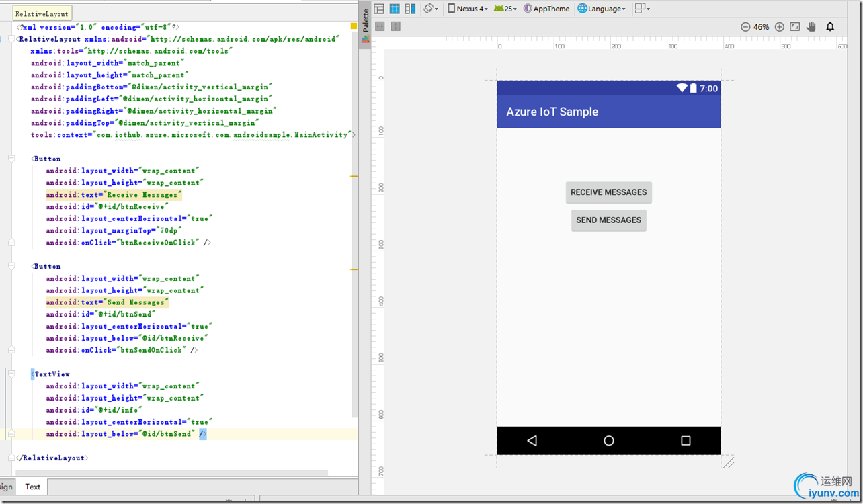This screenshot has height=504, width=863.
Task: Open the layout variants dropdown
Action: [x=643, y=9]
